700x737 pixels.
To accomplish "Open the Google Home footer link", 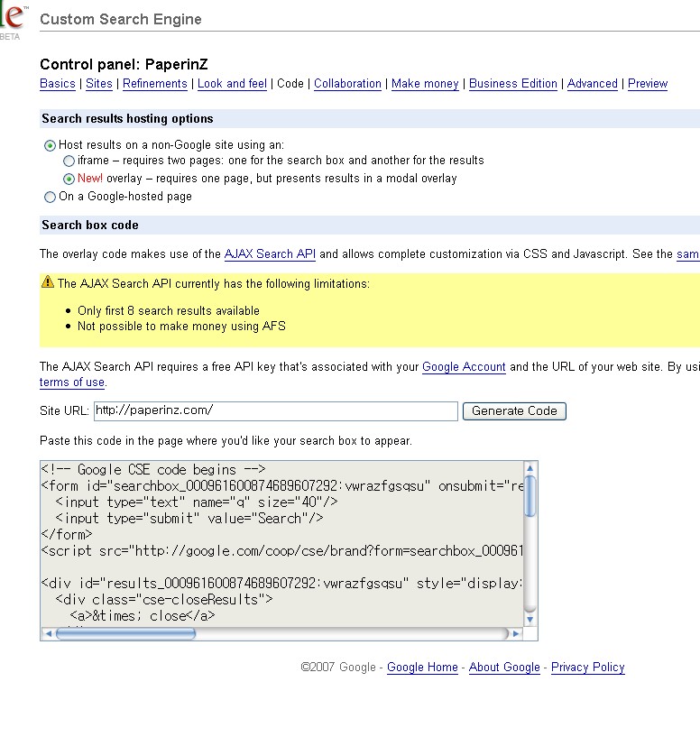I will pyautogui.click(x=422, y=668).
